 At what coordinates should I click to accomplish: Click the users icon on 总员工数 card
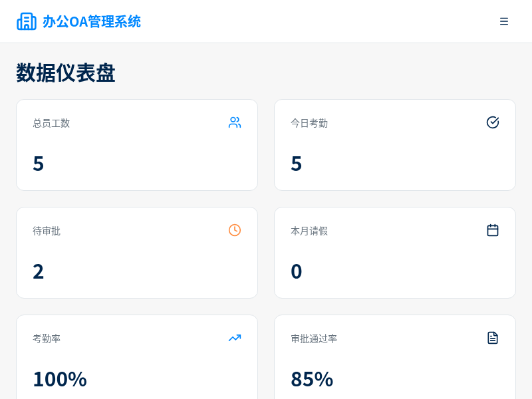235,122
